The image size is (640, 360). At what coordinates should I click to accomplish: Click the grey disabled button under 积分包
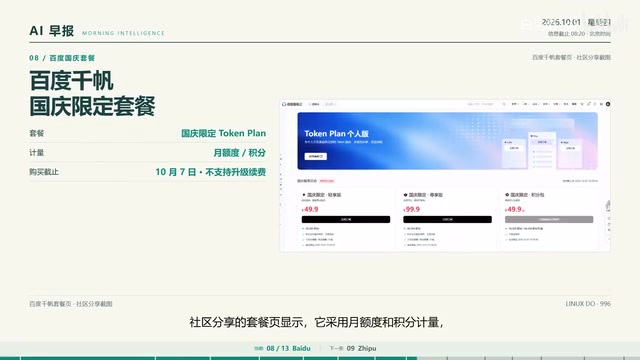coord(549,219)
